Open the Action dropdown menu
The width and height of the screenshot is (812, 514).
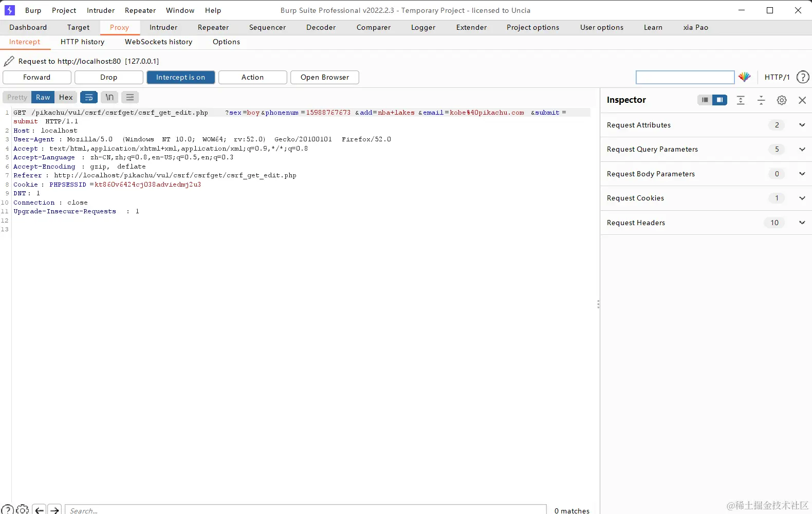(x=253, y=77)
